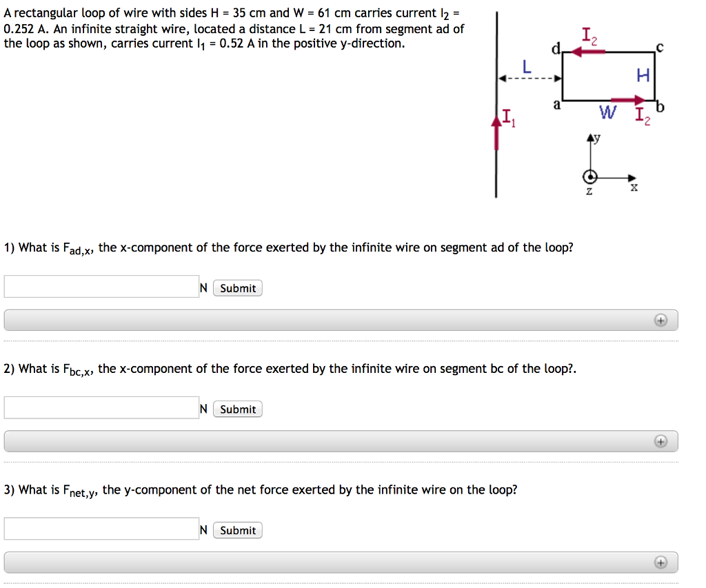The image size is (706, 588).
Task: Click the z-axis circle in coordinate diagram
Action: (590, 176)
